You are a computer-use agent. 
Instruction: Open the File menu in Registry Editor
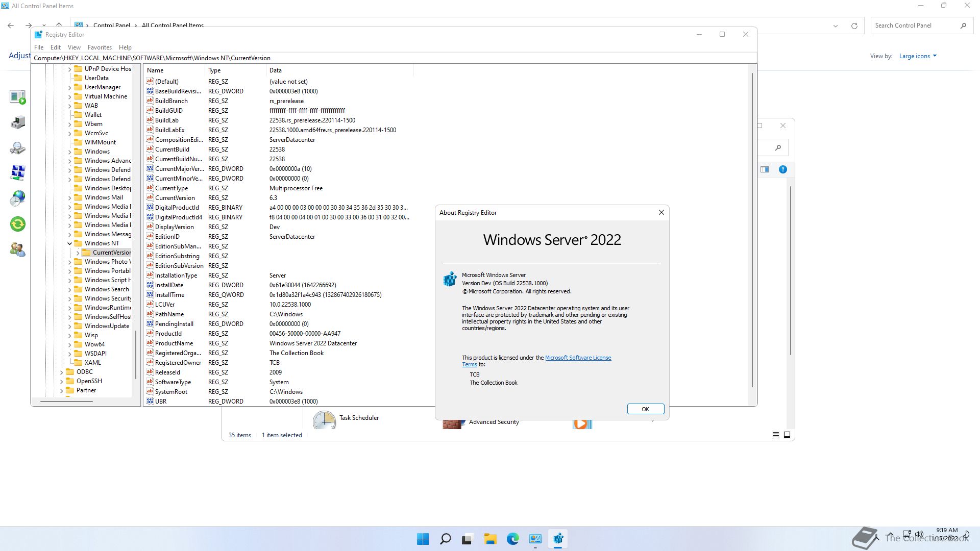tap(39, 47)
